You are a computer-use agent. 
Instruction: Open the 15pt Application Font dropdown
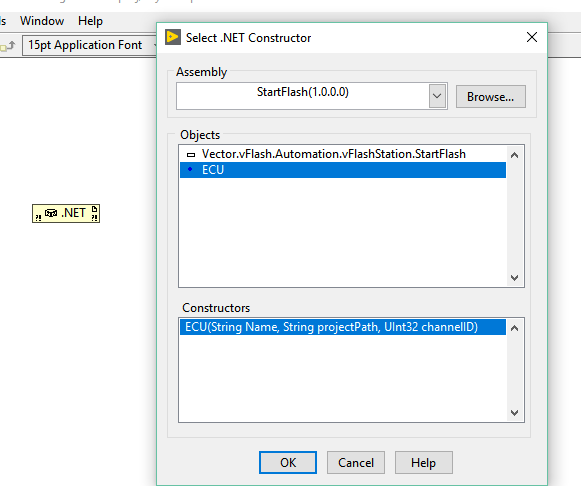90,45
